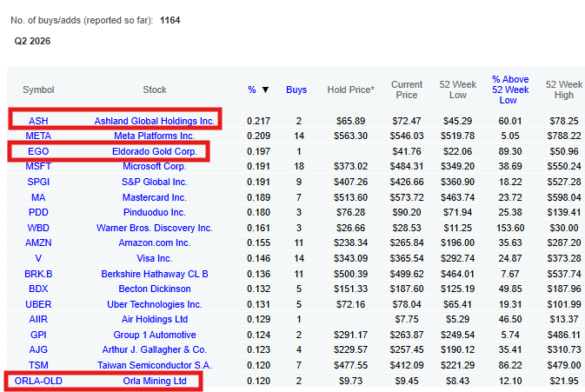
Task: Open Microsoft Corp. stock page
Action: (155, 167)
